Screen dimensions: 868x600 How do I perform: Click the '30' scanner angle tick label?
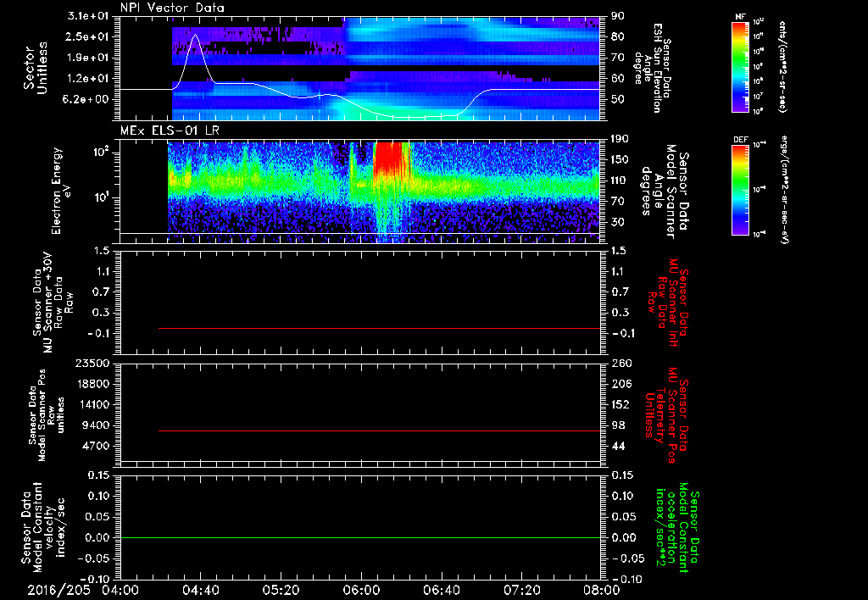617,222
